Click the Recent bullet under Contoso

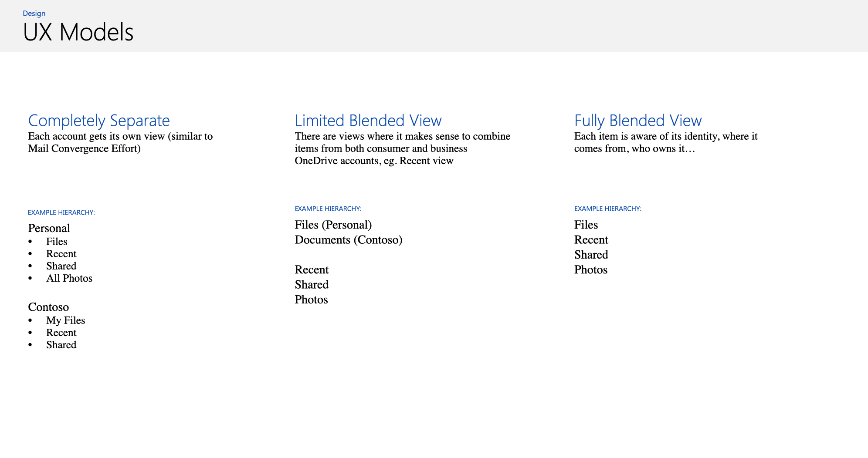tap(61, 333)
